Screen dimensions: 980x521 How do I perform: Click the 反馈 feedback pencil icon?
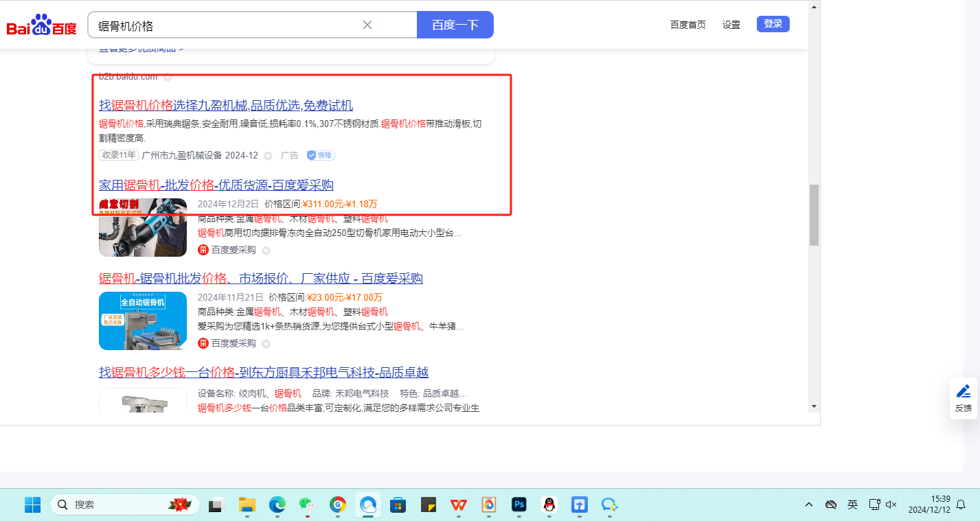coord(964,392)
